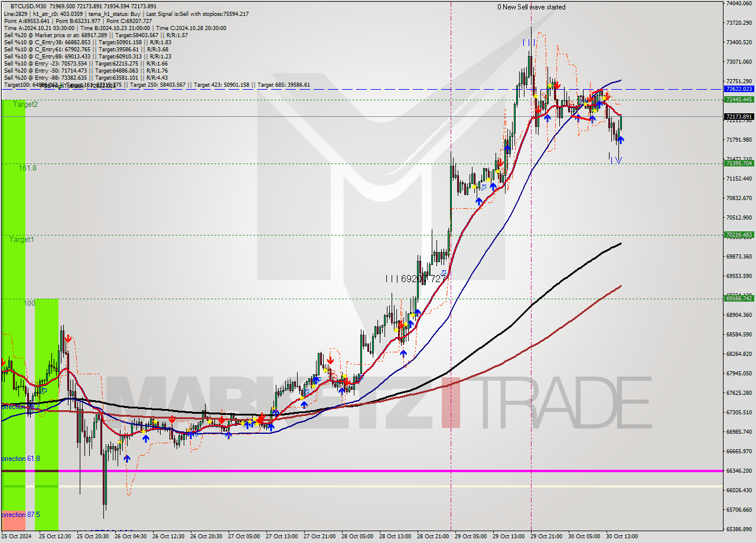Select the 73400.520 price axis label
The image size is (756, 543).
[739, 42]
